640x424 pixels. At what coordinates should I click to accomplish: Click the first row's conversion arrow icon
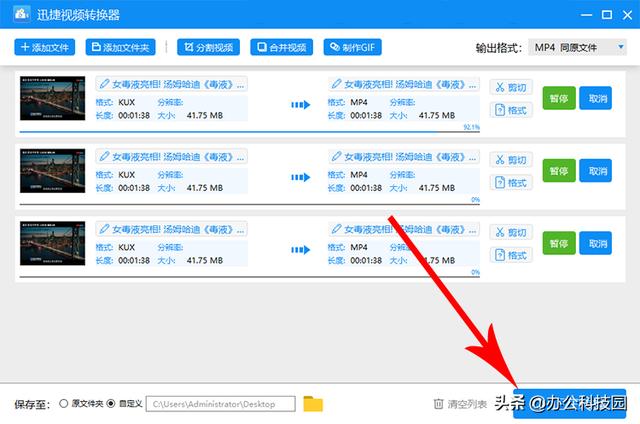(301, 105)
